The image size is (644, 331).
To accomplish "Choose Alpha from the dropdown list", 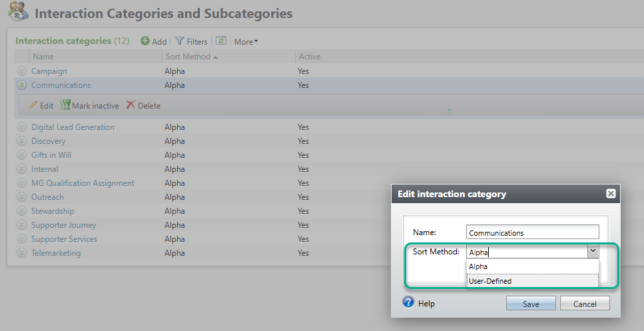I will (x=533, y=266).
